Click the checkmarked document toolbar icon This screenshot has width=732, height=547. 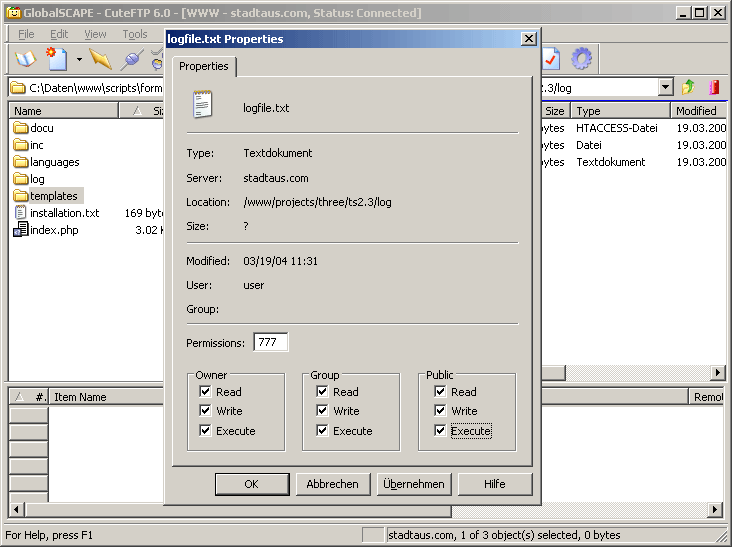click(551, 59)
